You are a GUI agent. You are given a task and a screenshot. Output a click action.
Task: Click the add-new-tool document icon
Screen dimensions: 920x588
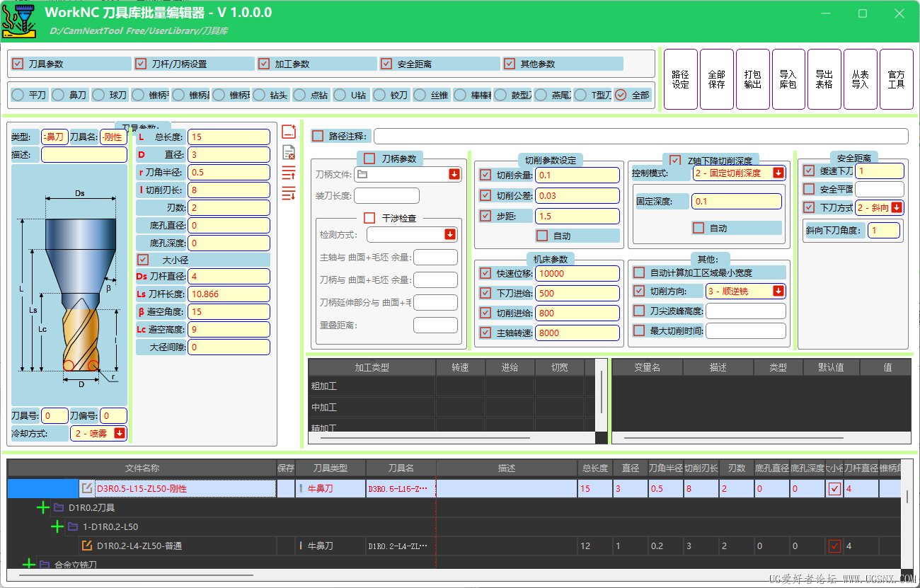[x=288, y=132]
